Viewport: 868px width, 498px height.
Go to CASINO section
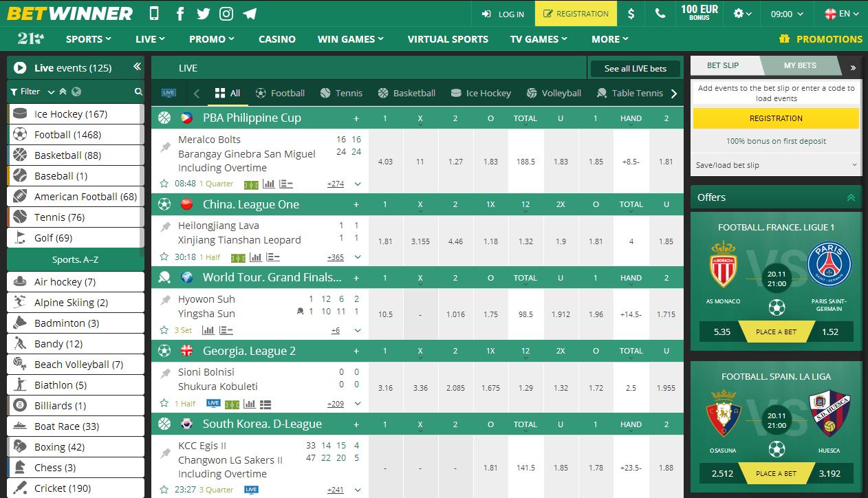(277, 39)
